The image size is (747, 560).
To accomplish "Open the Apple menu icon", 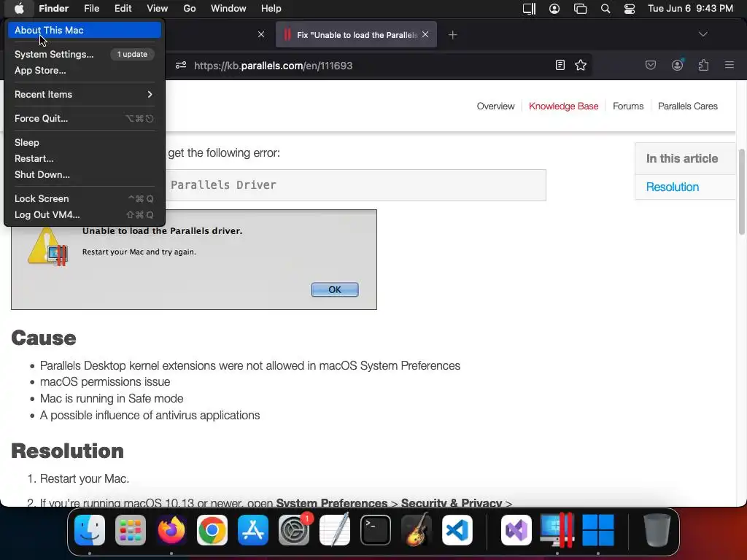I will coord(19,8).
